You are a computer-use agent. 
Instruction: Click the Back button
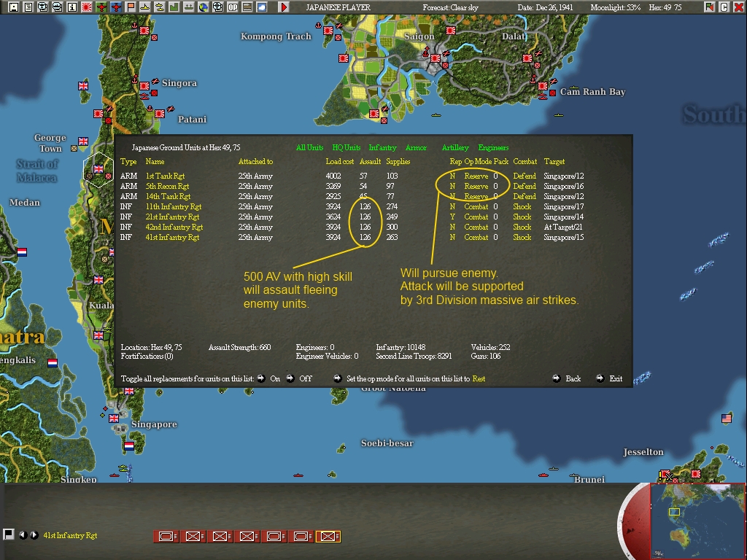[x=573, y=378]
